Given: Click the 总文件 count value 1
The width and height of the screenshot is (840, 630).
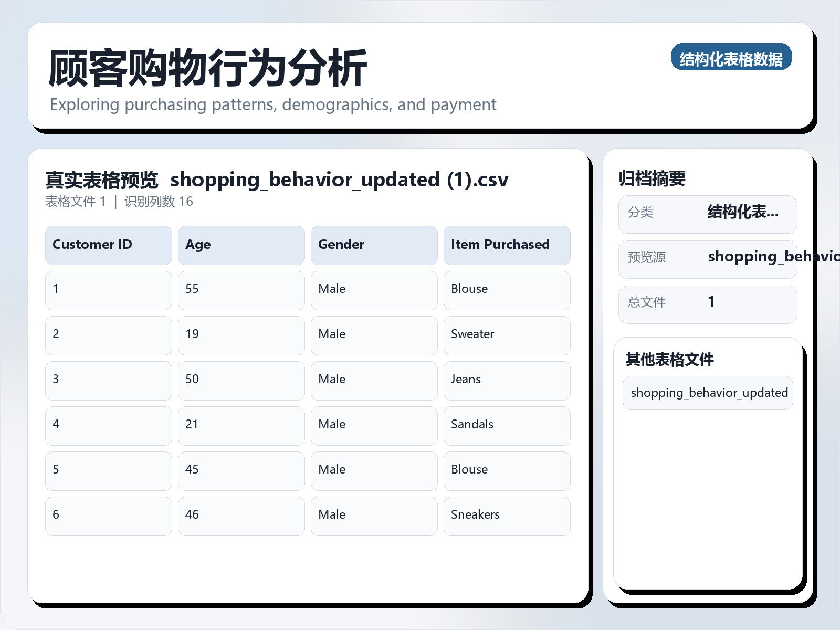Looking at the screenshot, I should click(711, 302).
